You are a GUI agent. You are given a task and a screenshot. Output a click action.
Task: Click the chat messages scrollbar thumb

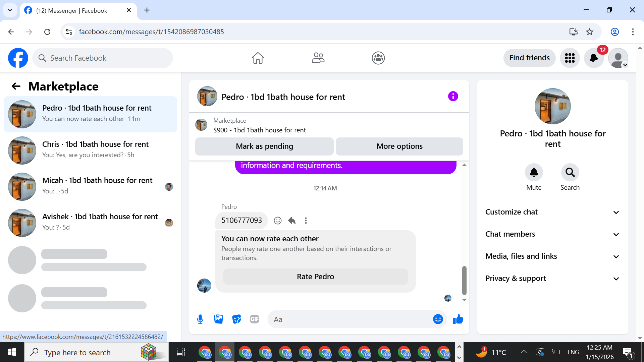(464, 280)
